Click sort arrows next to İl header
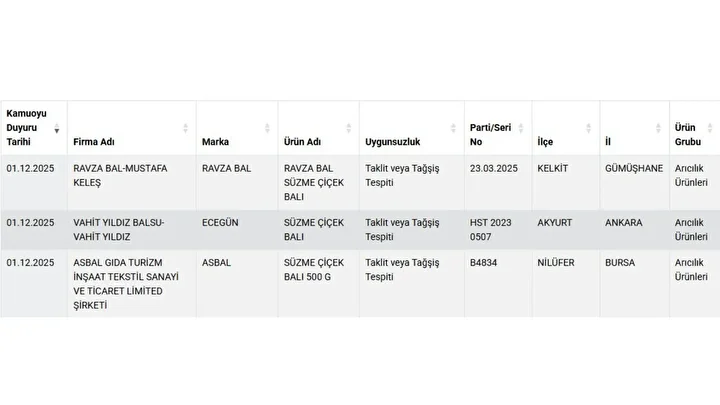This screenshot has height=405, width=720. (657, 128)
